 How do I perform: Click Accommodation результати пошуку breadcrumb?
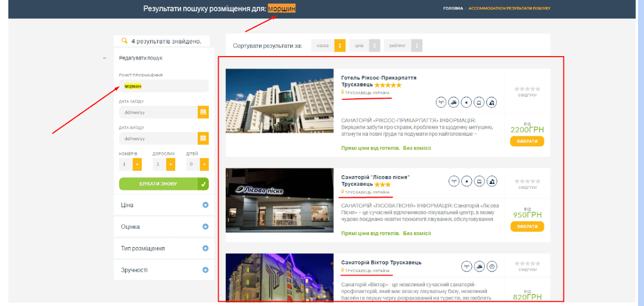(x=509, y=8)
